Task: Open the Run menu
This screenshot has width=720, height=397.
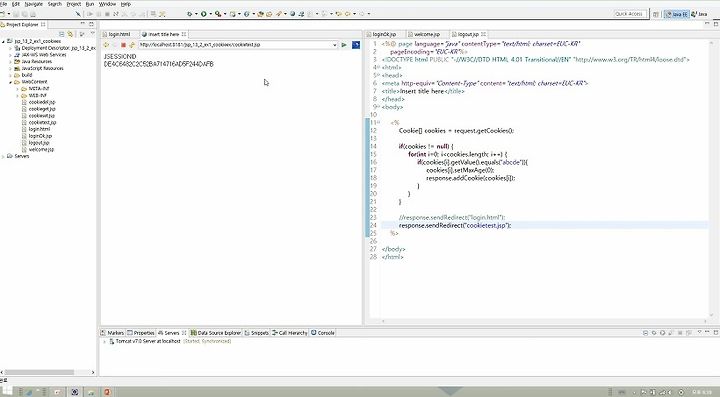Action: click(x=90, y=4)
